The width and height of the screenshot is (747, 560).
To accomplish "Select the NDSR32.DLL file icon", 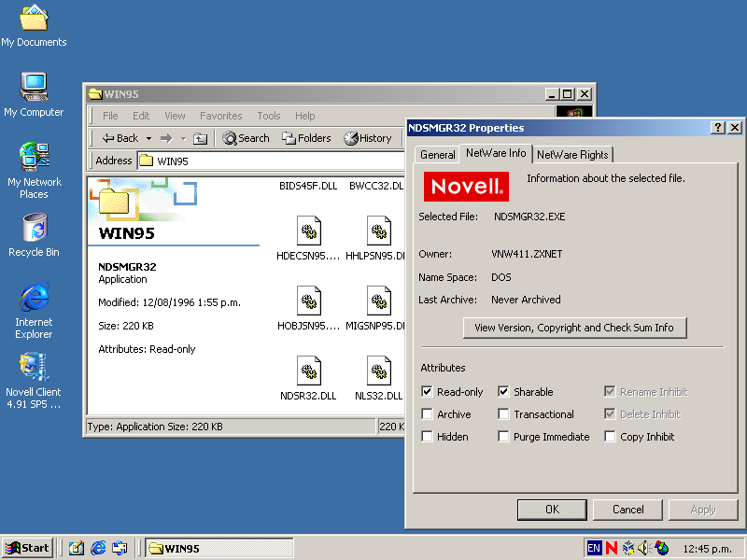I will (x=308, y=371).
